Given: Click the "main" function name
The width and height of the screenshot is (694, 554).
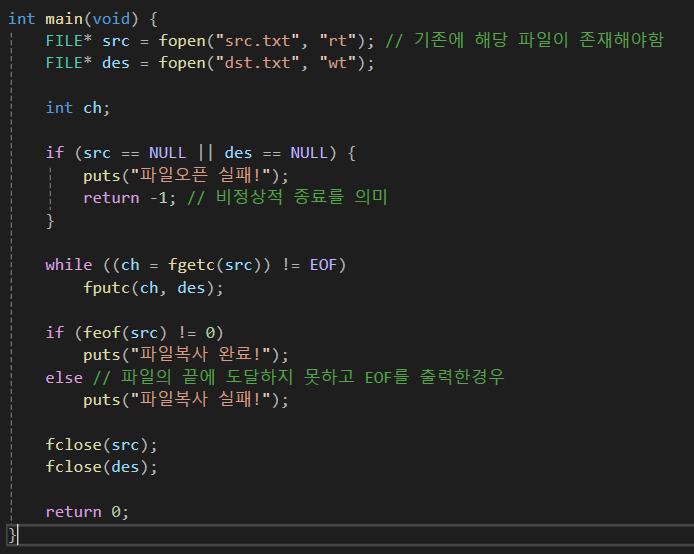Looking at the screenshot, I should pos(64,19).
